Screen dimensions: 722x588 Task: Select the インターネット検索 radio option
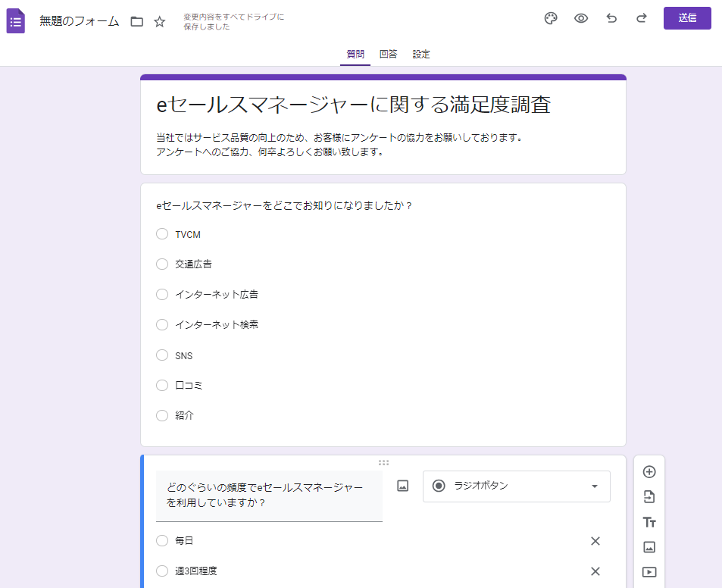(x=162, y=324)
